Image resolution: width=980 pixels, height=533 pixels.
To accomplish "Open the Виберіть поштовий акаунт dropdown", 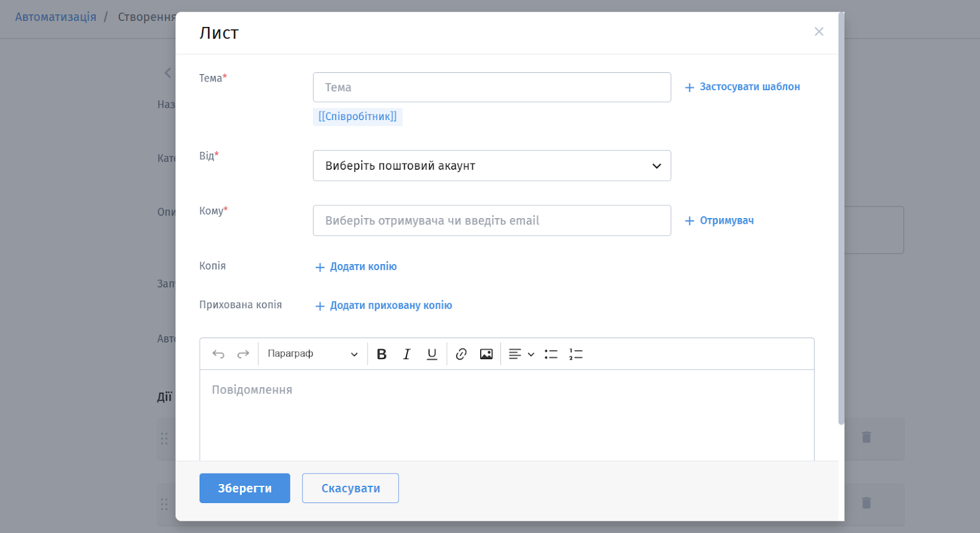I will (x=492, y=165).
